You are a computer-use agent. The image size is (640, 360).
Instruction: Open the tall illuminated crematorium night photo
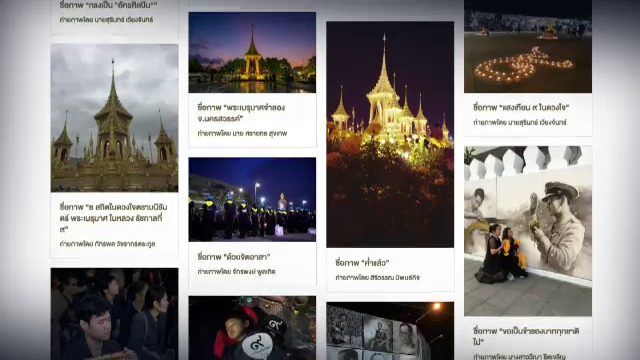(x=390, y=134)
